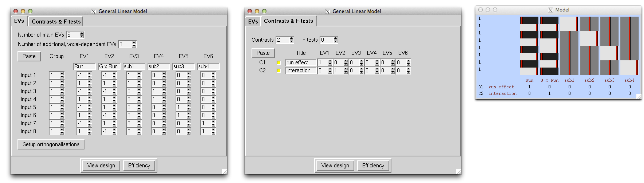
Task: Click View design in the left window
Action: [101, 166]
